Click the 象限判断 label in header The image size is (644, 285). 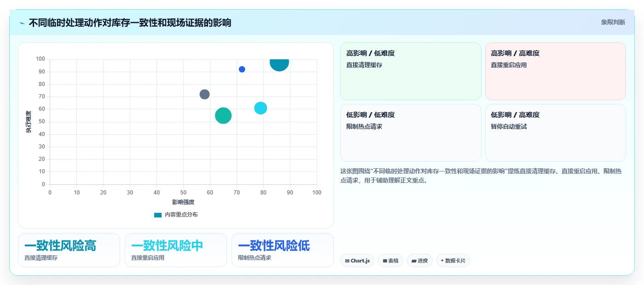point(613,22)
